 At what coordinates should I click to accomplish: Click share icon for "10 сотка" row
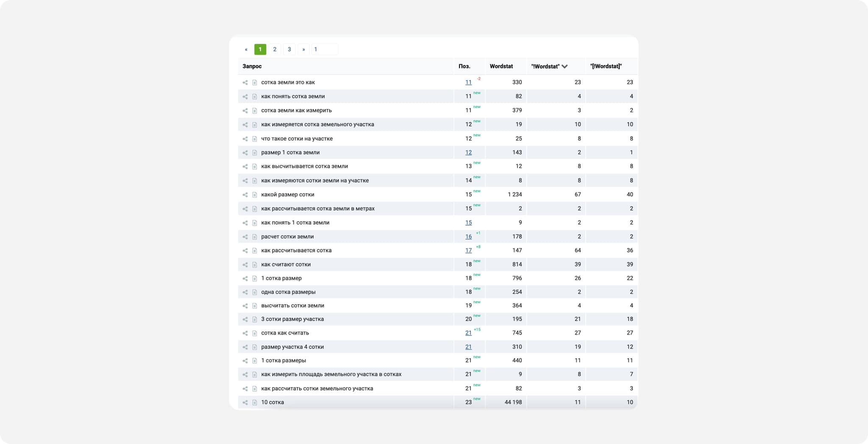click(x=245, y=402)
